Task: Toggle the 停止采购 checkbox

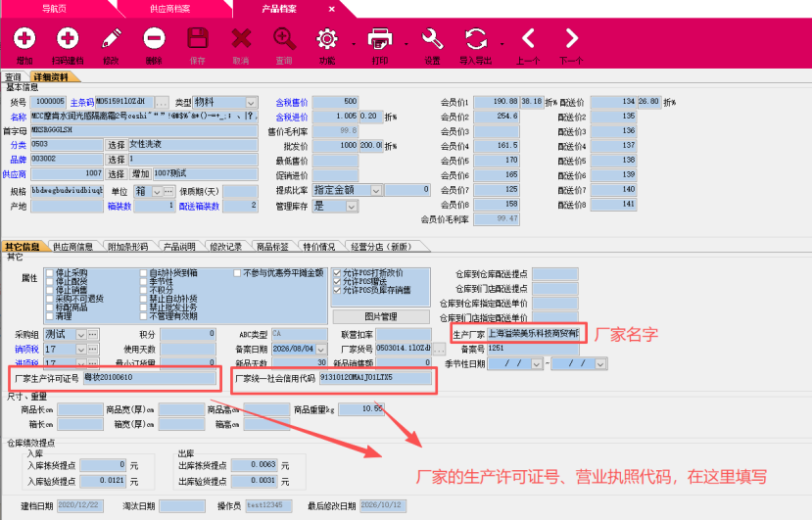Action: pyautogui.click(x=50, y=273)
